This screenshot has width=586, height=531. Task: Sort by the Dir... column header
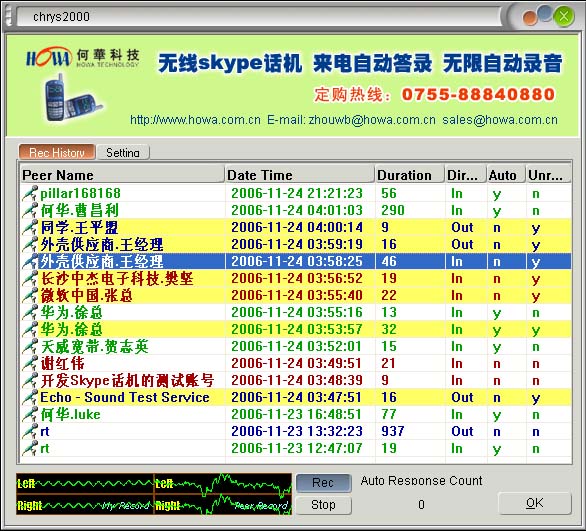coord(466,175)
